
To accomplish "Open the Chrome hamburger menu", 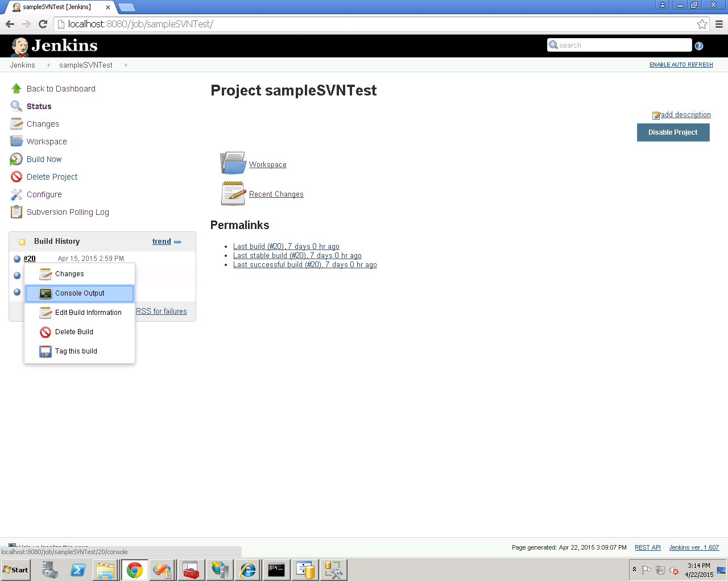I will click(719, 24).
